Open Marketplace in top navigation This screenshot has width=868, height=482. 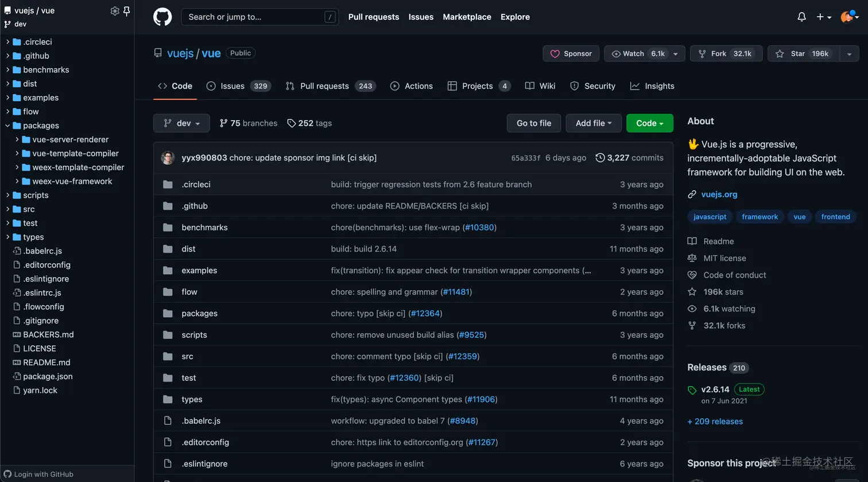point(467,17)
